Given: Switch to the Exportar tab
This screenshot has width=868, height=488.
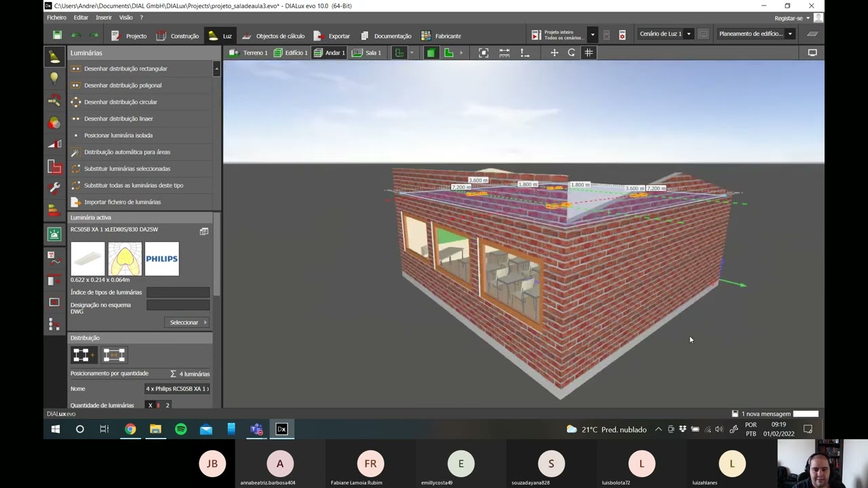Looking at the screenshot, I should pos(332,36).
